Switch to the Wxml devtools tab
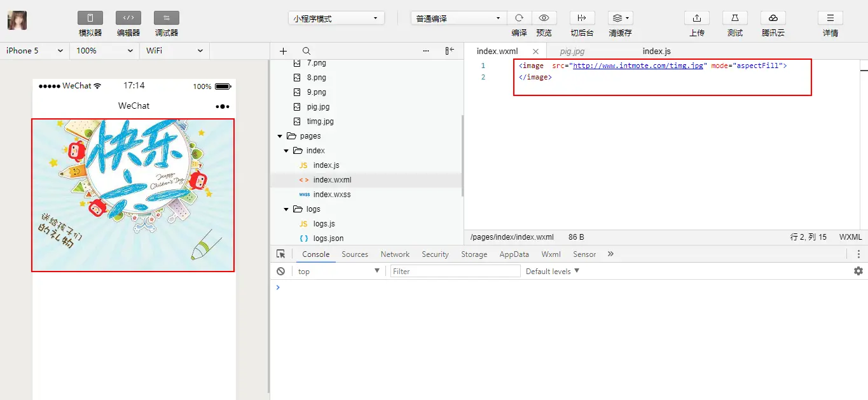 point(551,254)
